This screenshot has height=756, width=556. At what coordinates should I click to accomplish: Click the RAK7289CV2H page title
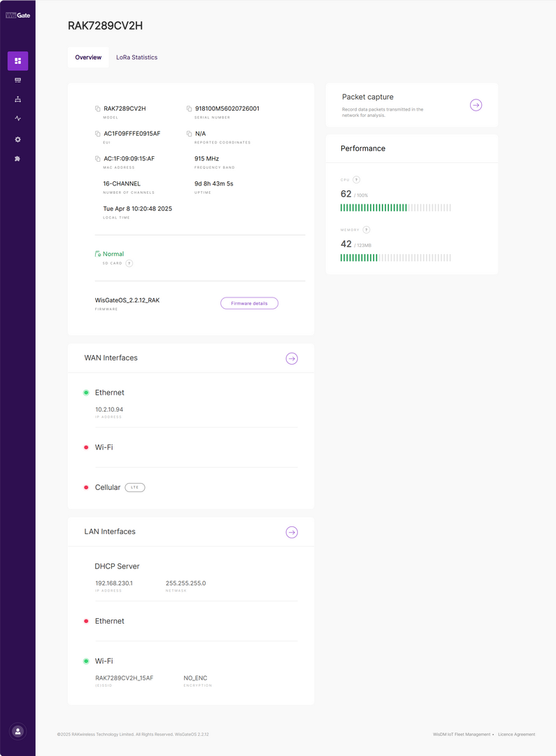point(105,26)
